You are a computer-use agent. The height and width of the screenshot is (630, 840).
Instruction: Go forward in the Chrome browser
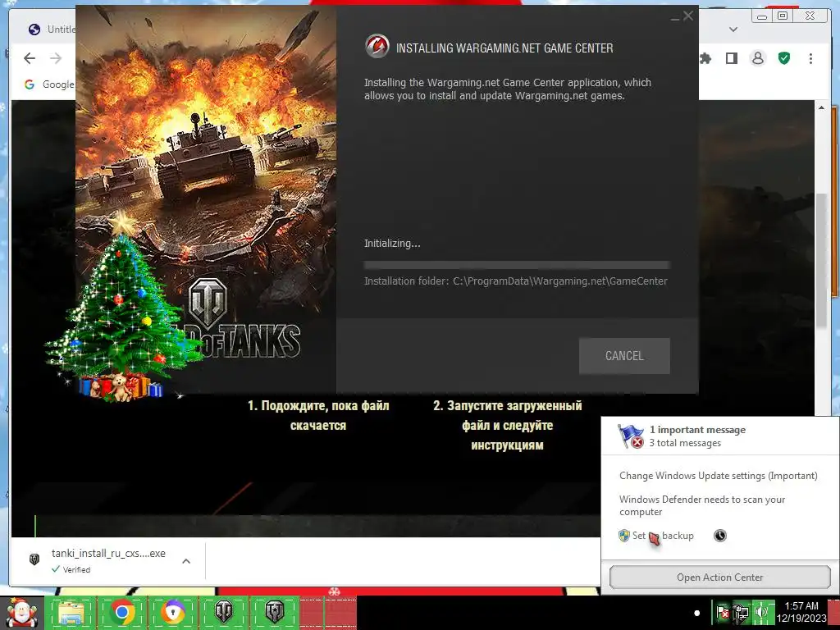point(56,58)
